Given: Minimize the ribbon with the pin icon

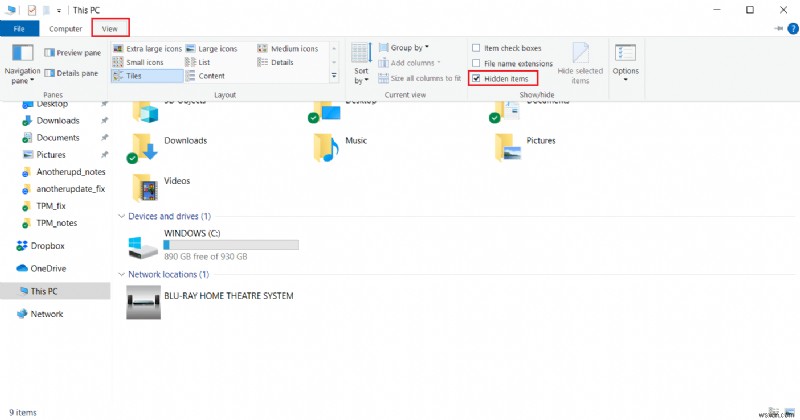Looking at the screenshot, I should 778,29.
